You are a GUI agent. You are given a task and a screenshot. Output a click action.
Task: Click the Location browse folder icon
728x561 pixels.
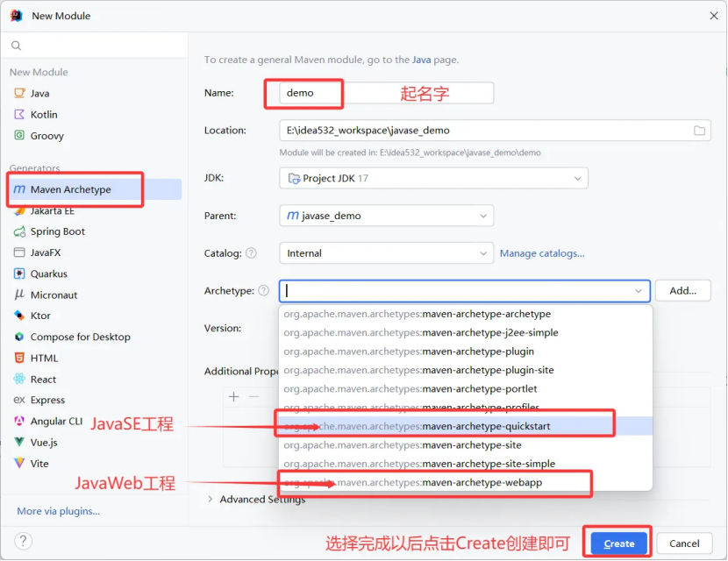click(699, 131)
